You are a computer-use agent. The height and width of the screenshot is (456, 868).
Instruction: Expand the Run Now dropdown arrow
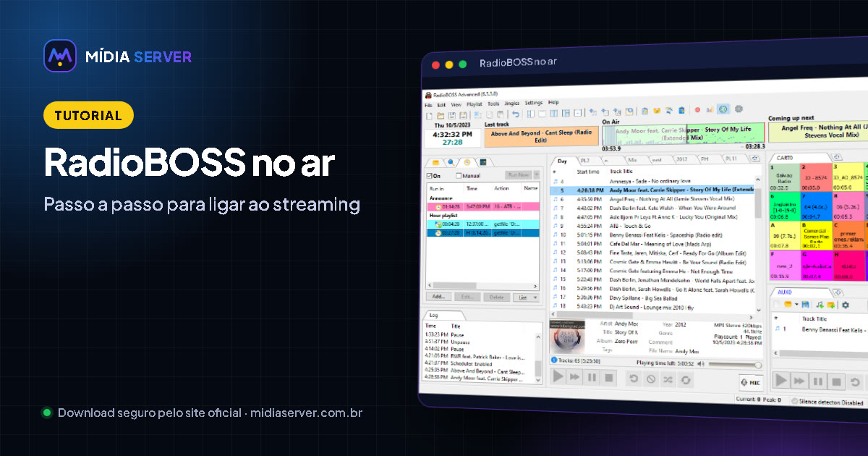[x=536, y=175]
